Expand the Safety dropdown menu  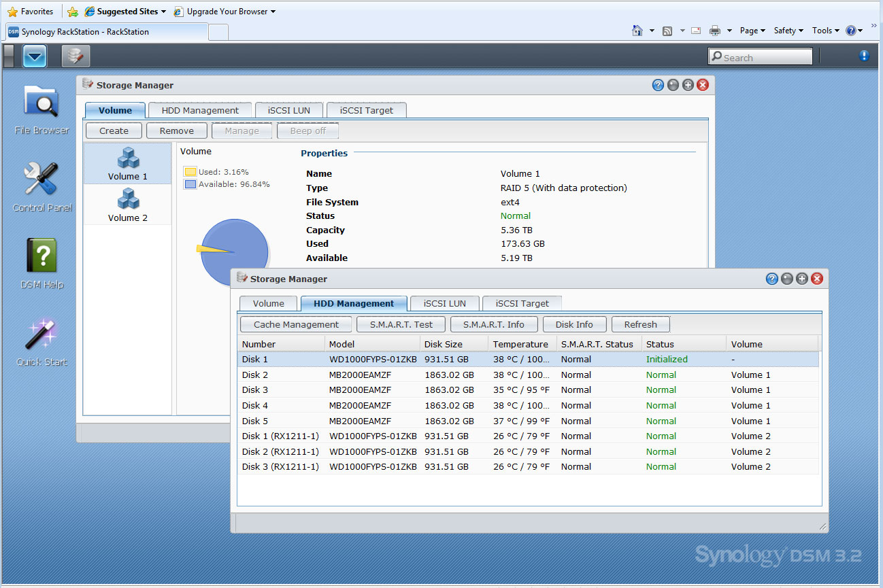(x=788, y=31)
